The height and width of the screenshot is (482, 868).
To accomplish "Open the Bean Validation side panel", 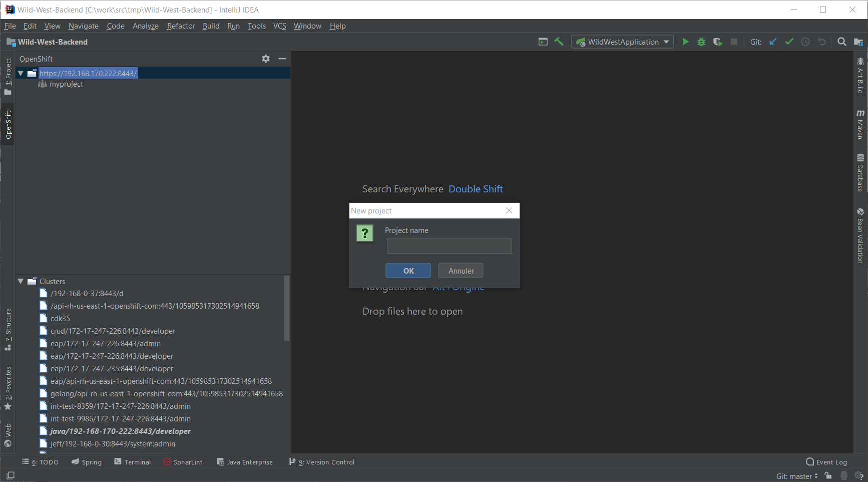I will 860,235.
